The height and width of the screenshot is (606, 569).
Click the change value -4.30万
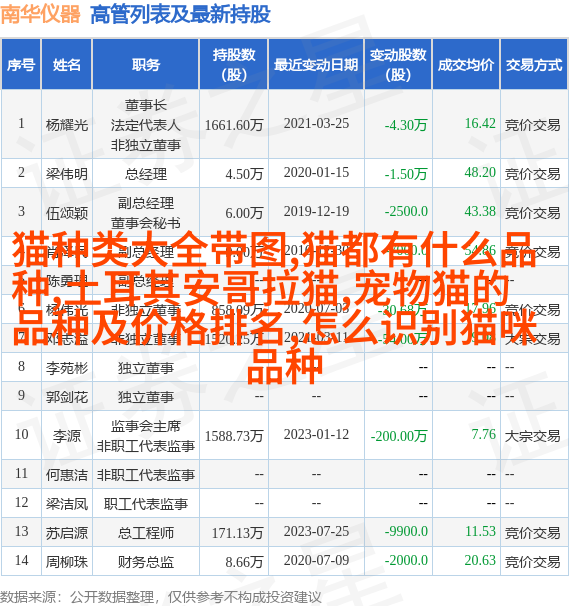[x=405, y=125]
